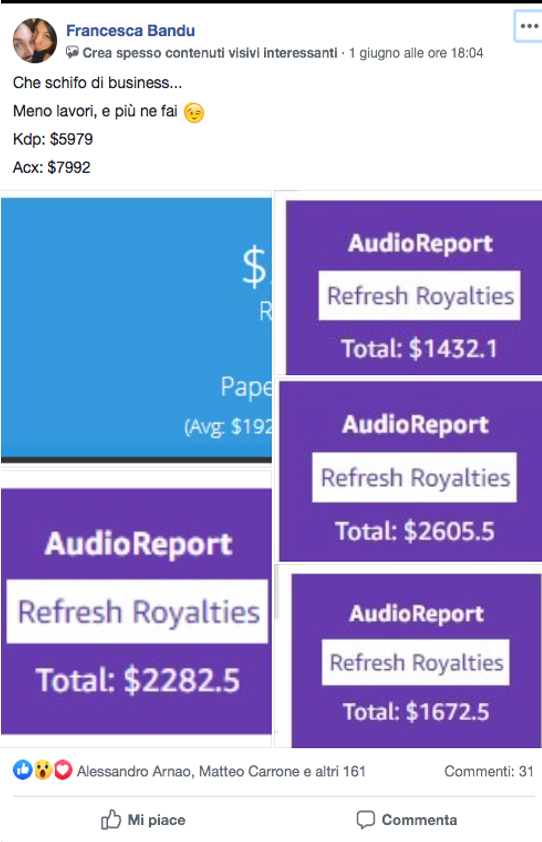Click Commenta to write a comment

tap(407, 819)
